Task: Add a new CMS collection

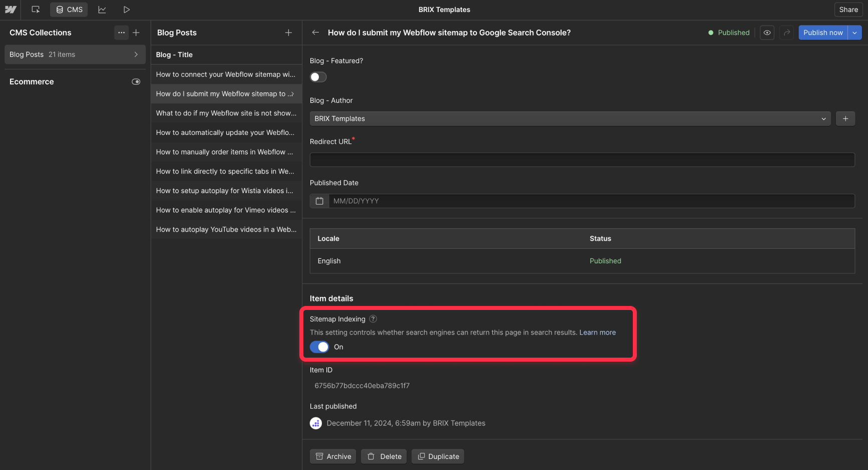Action: pos(136,33)
